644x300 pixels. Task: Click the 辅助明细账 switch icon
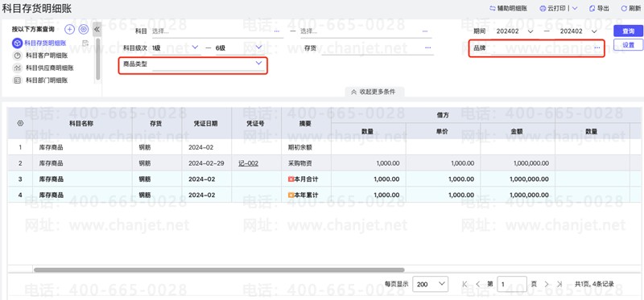tap(493, 8)
